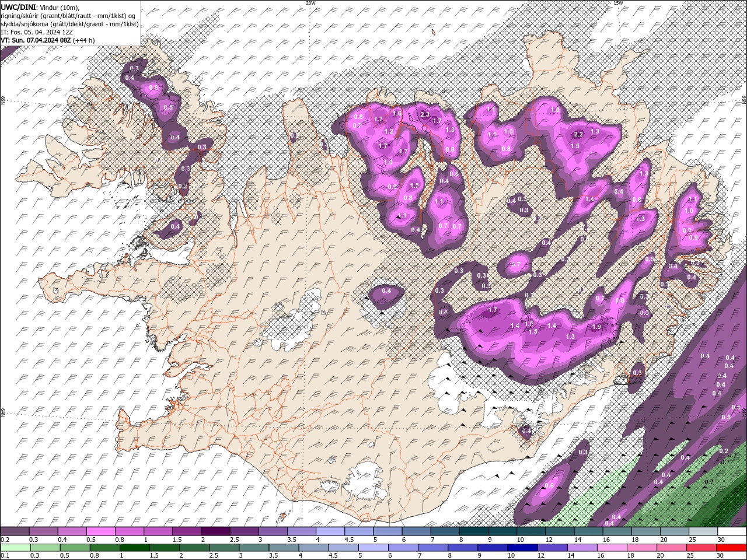This screenshot has width=747, height=560.
Task: Click the '15W' longitude label
Action: click(x=618, y=3)
